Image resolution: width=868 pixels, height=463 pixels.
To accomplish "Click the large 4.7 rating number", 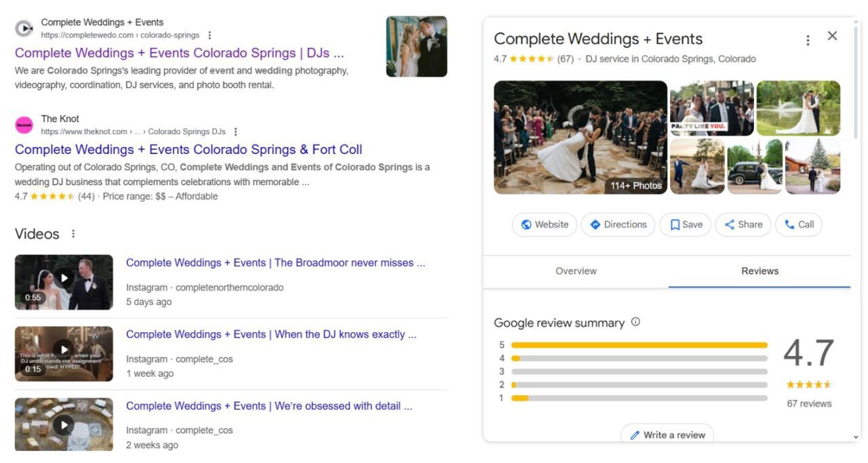I will pyautogui.click(x=809, y=353).
